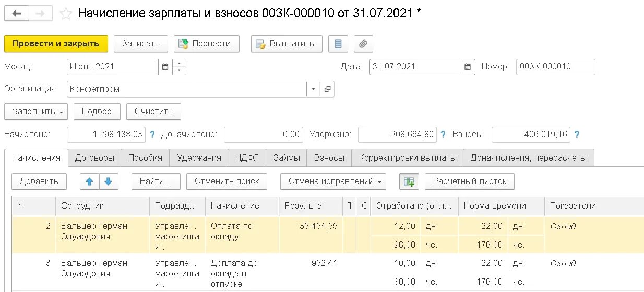Select Доплата до оклада в отпуске cell

pyautogui.click(x=242, y=273)
